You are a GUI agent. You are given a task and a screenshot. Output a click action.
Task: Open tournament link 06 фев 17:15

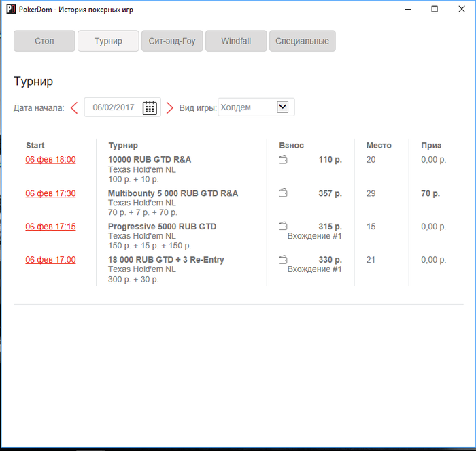50,227
